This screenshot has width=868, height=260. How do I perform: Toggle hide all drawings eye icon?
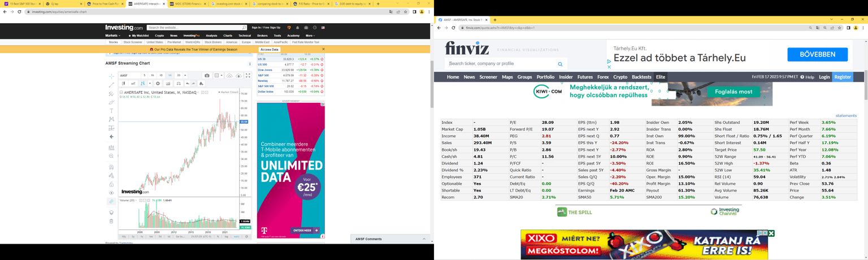[x=111, y=193]
